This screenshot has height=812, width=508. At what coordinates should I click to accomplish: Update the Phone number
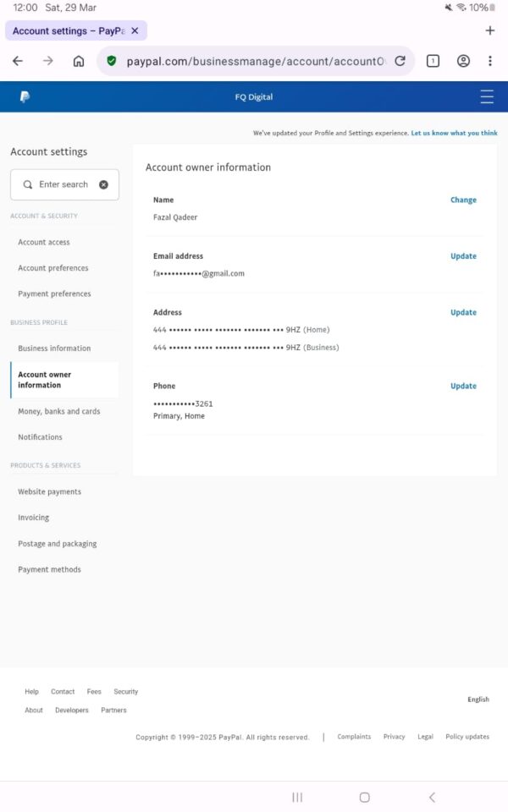(463, 387)
